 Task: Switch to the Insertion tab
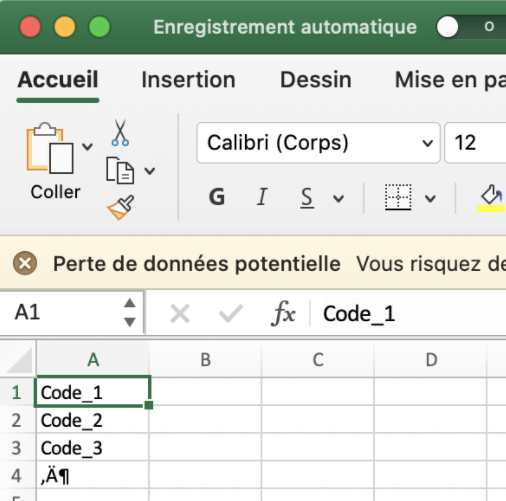(x=189, y=80)
